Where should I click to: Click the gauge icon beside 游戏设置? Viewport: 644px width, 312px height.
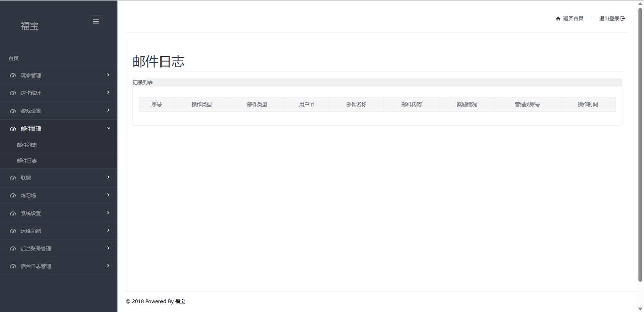pyautogui.click(x=13, y=111)
